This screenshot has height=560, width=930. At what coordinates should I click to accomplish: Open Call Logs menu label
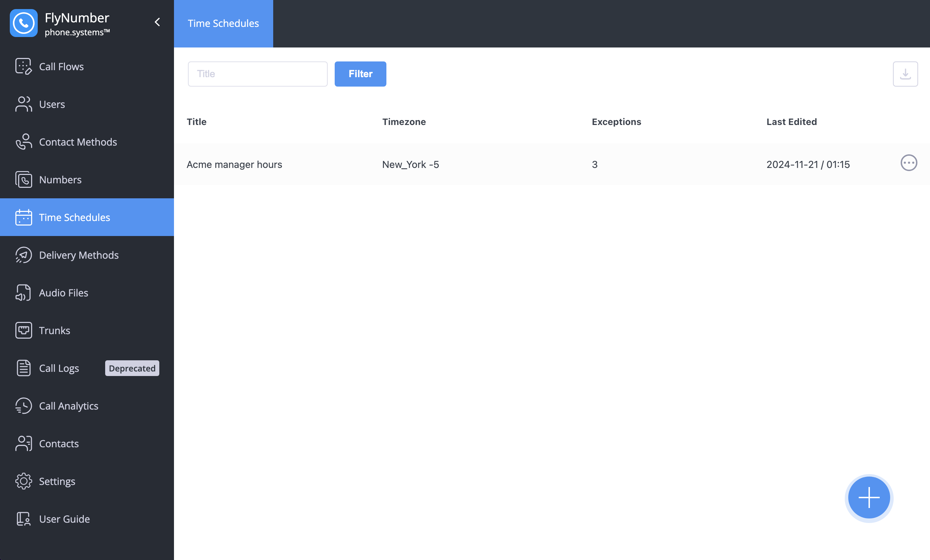59,368
